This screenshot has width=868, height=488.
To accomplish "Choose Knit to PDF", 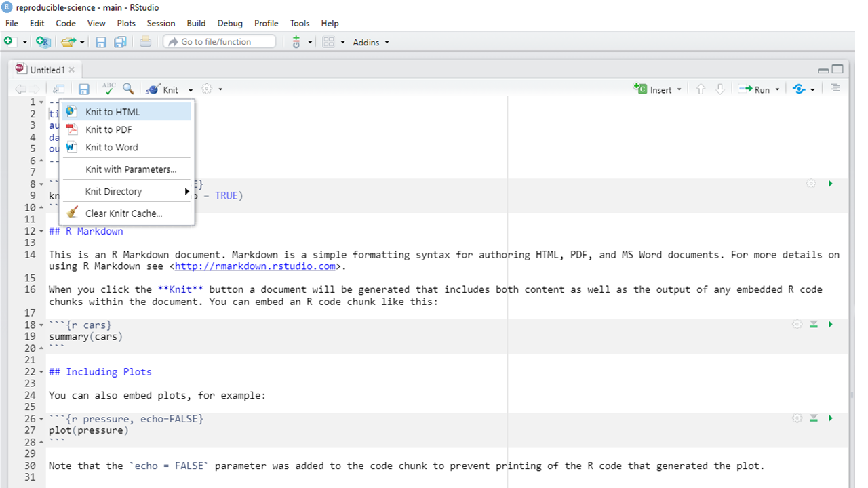I will point(127,129).
